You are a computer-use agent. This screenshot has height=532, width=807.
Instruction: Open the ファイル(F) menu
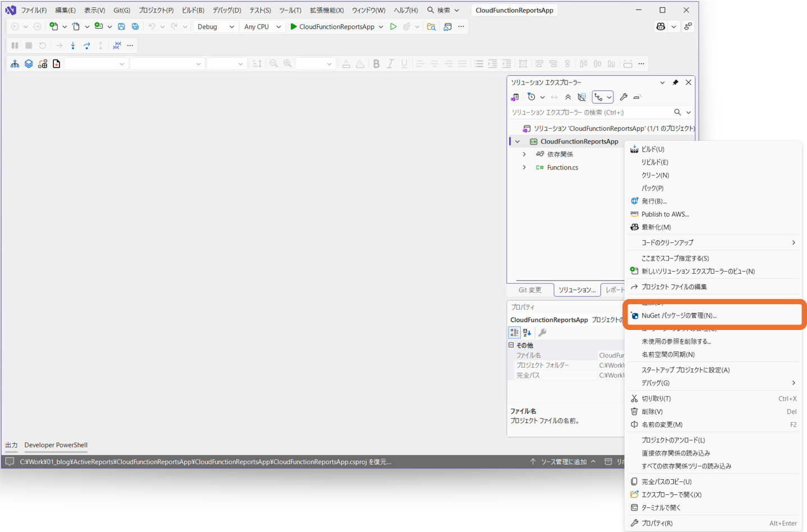(x=34, y=10)
